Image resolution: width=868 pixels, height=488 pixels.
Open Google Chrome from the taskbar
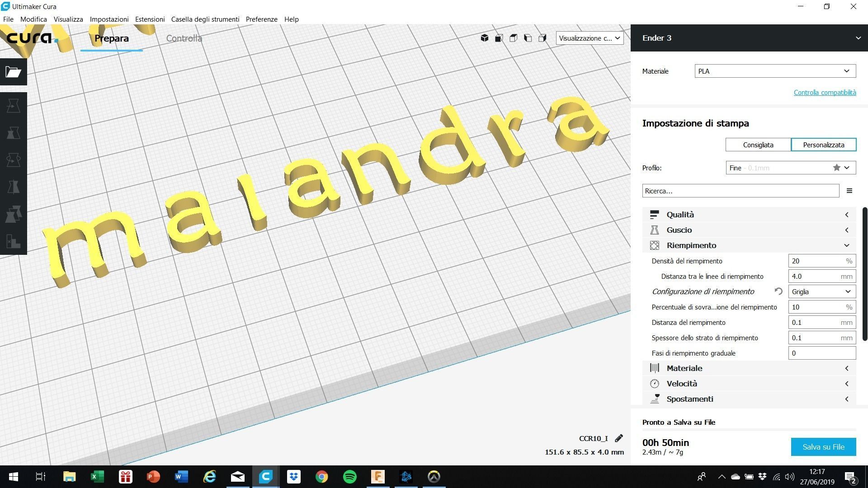[x=321, y=477]
